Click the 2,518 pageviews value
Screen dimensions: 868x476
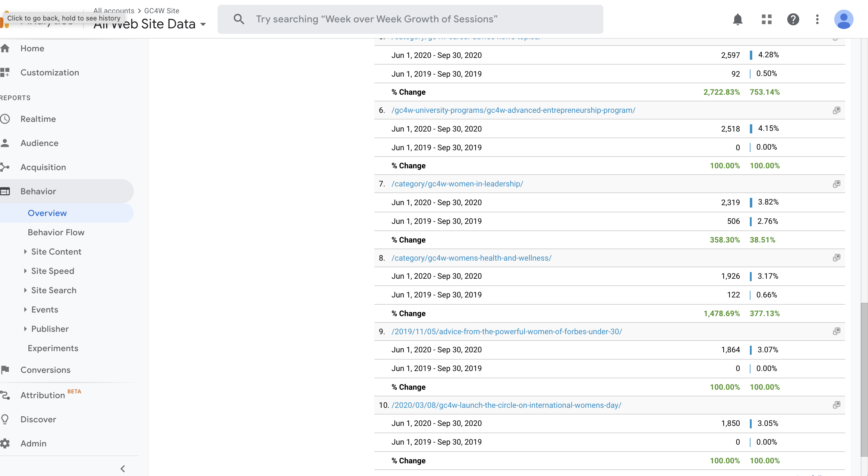coord(730,129)
